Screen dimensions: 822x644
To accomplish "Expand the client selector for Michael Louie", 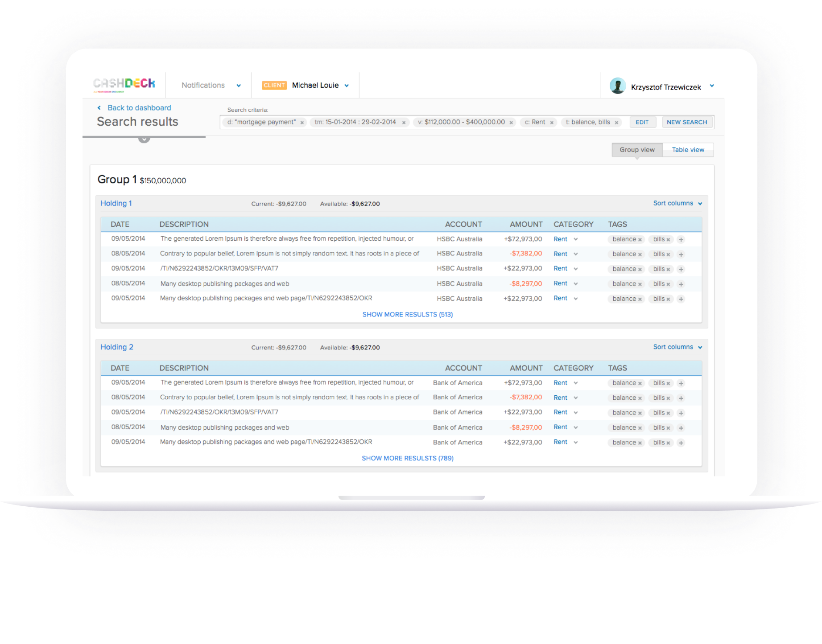I will click(347, 85).
